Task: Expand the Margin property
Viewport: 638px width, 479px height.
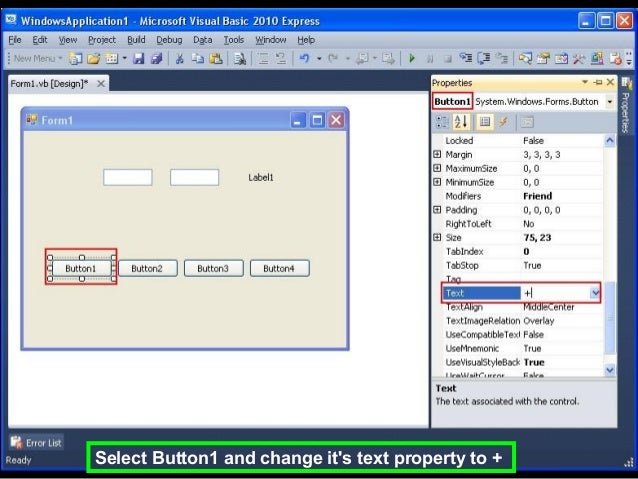Action: [437, 154]
